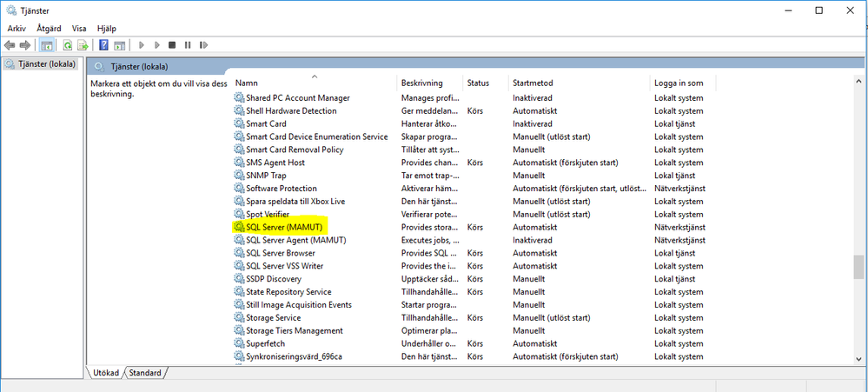Viewport: 868px width, 392px height.
Task: Click gear icon beside SQL Server Agent (MAMUT)
Action: pyautogui.click(x=239, y=240)
